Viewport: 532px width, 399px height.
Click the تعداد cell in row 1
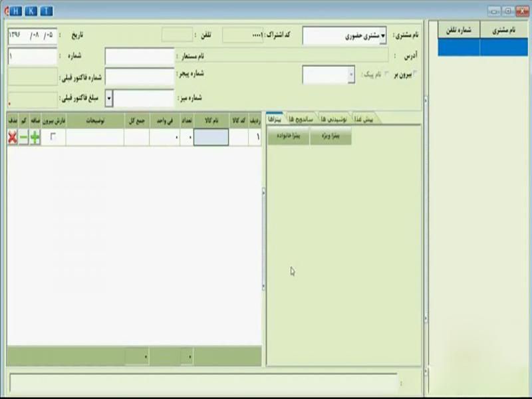click(187, 138)
